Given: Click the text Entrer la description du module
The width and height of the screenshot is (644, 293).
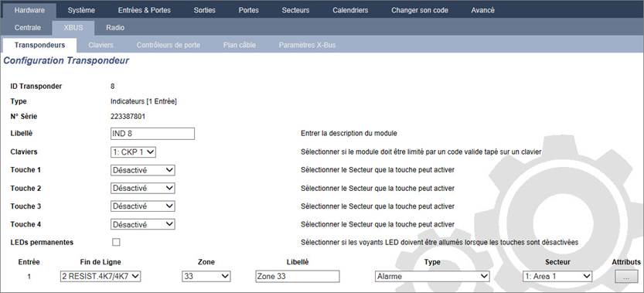Looking at the screenshot, I should coord(348,134).
